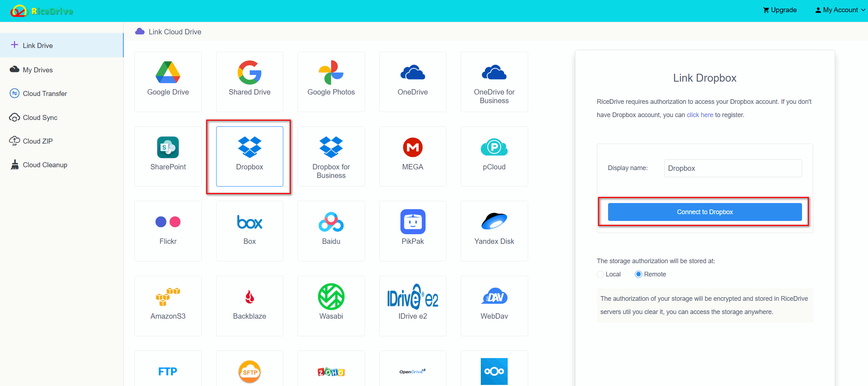
Task: Select the IDrive e2 tile
Action: click(x=413, y=306)
